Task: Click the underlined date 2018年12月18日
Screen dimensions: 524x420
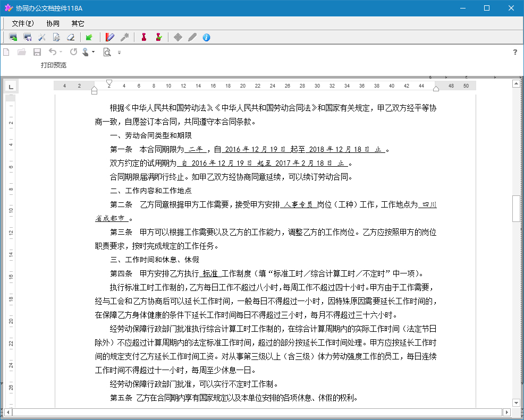Action: click(x=339, y=149)
